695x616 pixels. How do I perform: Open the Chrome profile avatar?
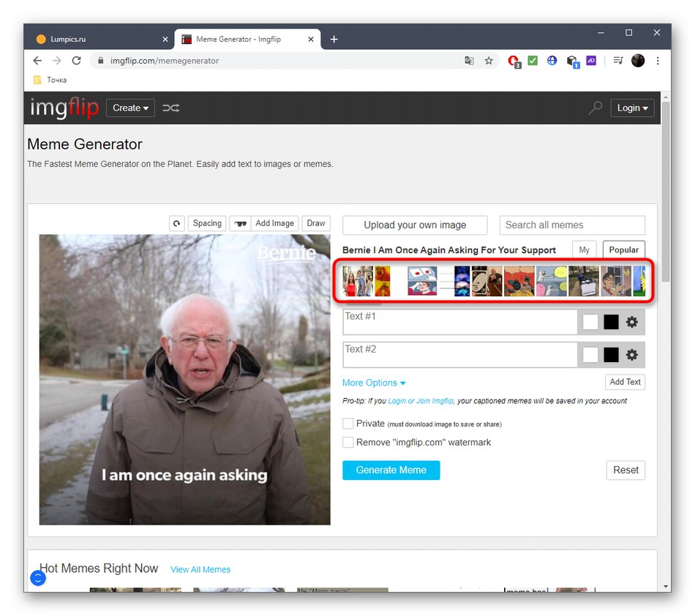[x=638, y=61]
